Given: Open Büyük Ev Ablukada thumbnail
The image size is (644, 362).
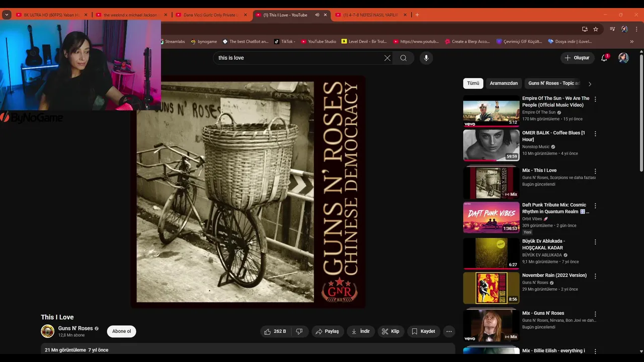Looking at the screenshot, I should [491, 253].
